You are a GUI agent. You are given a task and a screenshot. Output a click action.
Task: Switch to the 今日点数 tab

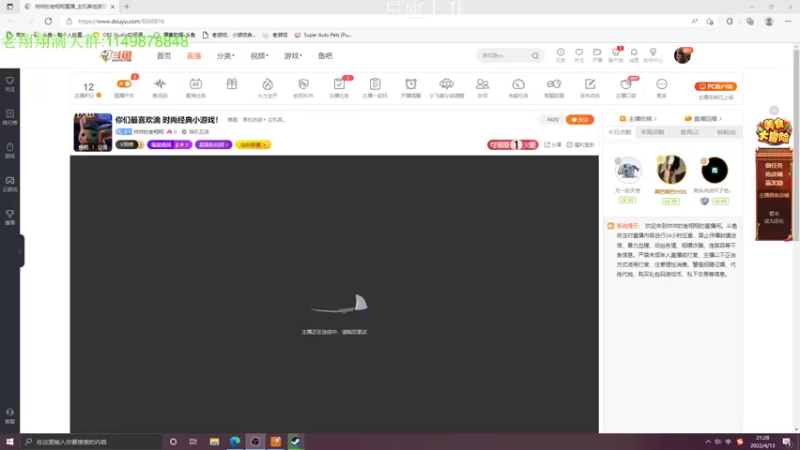click(619, 132)
